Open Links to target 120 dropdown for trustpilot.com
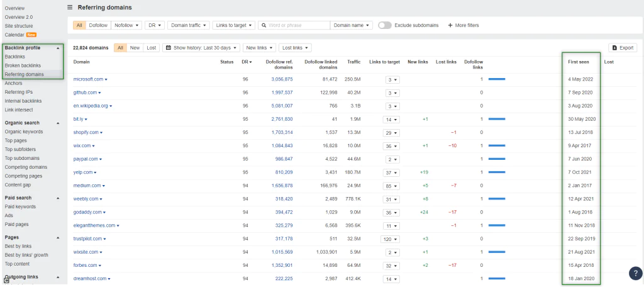The height and width of the screenshot is (287, 644). [x=389, y=239]
